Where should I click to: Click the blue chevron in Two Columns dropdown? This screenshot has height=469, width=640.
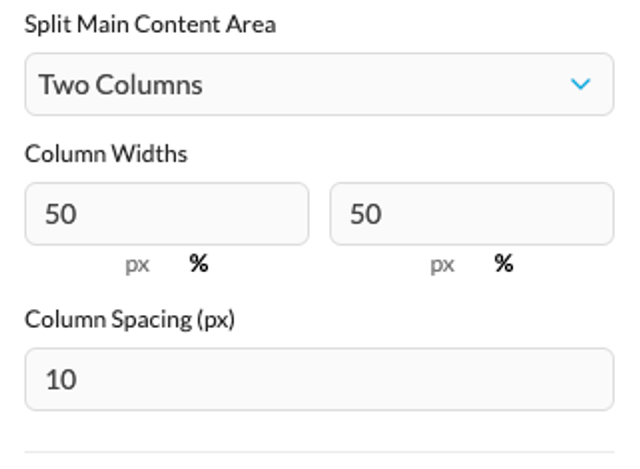[580, 84]
